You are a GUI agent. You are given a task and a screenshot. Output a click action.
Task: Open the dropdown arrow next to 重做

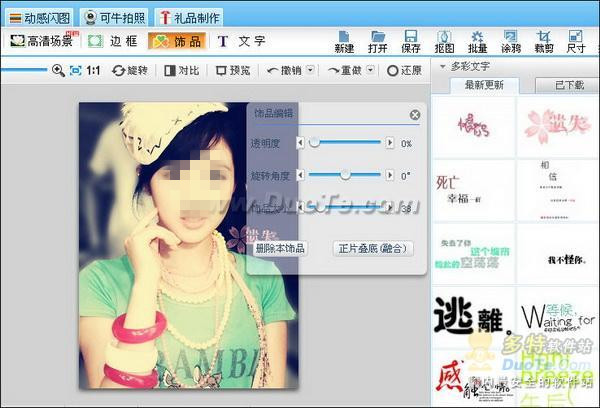369,71
